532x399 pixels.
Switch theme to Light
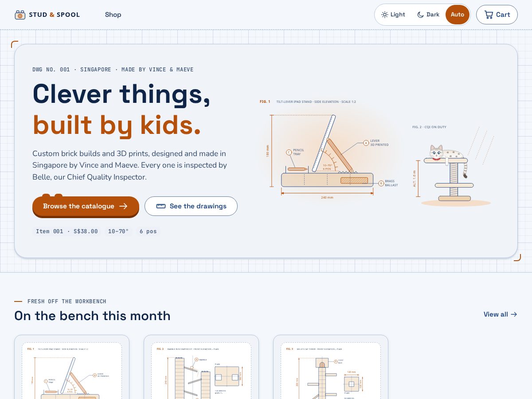393,15
